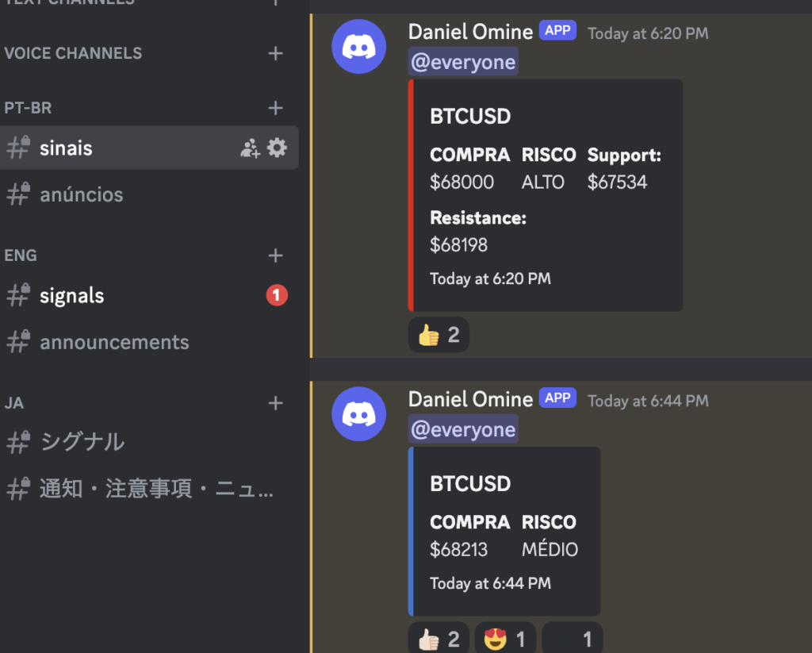Click Daniel Omine avatar on 6:20 PM message

click(359, 47)
